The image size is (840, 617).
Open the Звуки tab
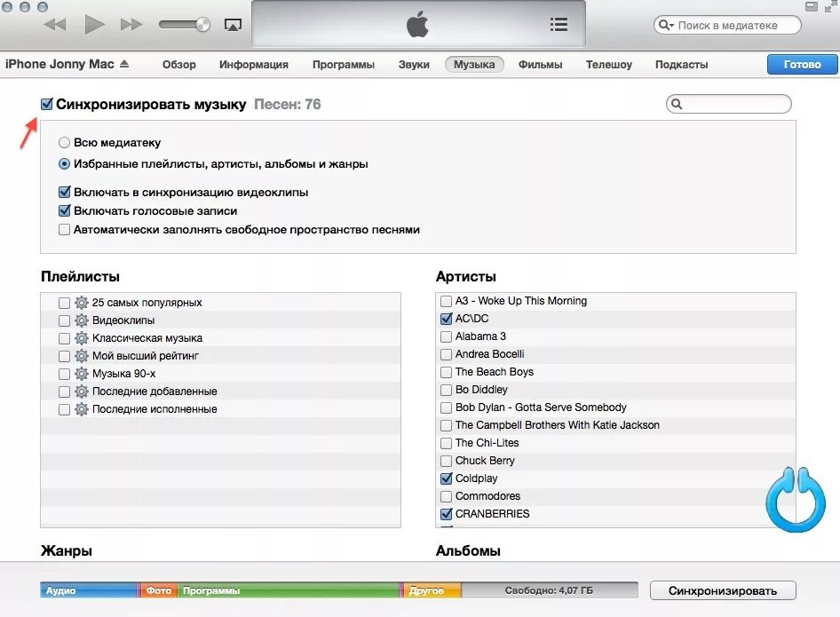pyautogui.click(x=414, y=64)
